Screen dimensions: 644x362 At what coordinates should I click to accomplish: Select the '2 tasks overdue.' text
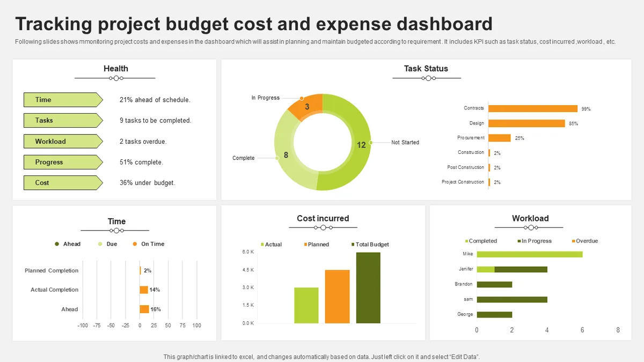pyautogui.click(x=143, y=142)
